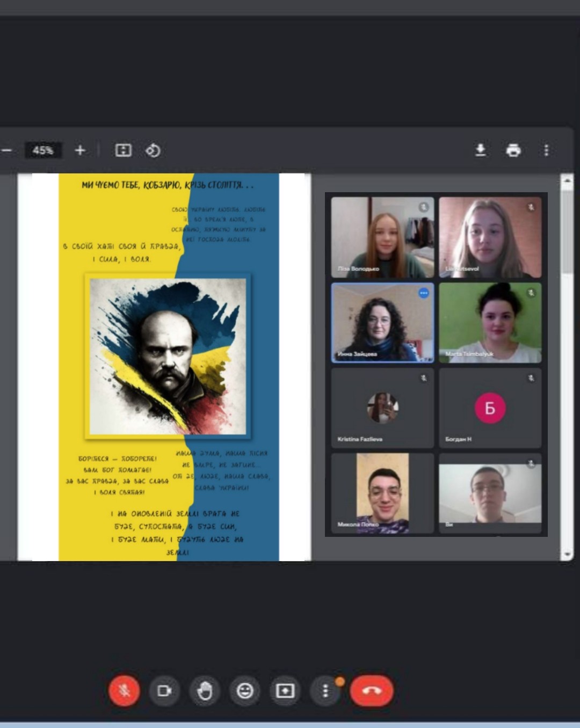The image size is (580, 728).
Task: Rotate the PDF document counterclockwise
Action: pyautogui.click(x=153, y=150)
